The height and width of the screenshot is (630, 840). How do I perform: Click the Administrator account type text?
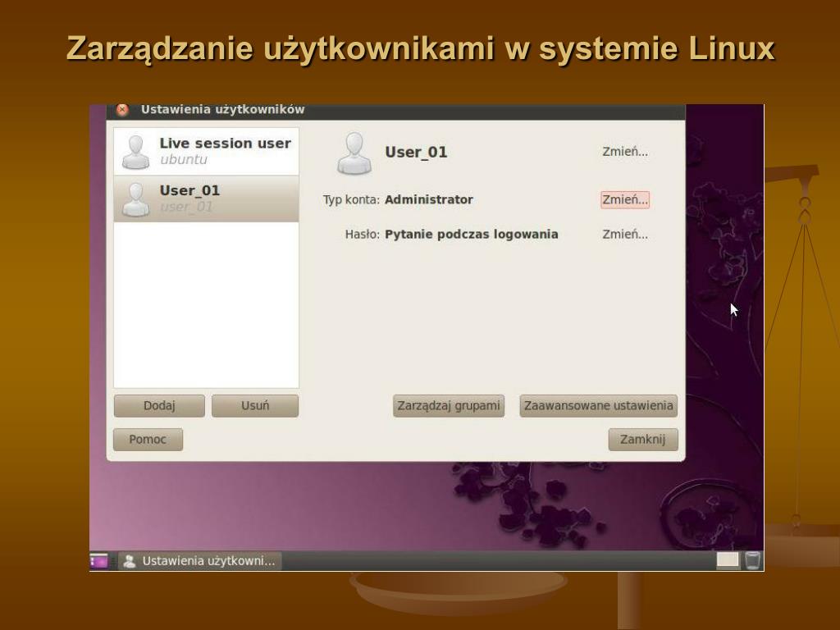pyautogui.click(x=428, y=200)
